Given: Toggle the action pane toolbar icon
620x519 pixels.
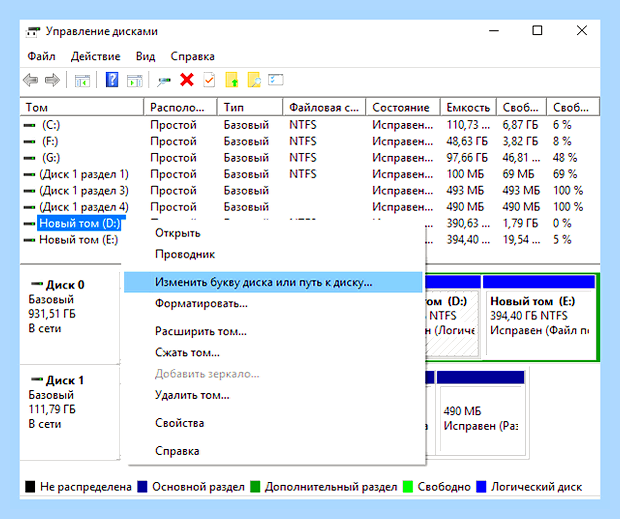Looking at the screenshot, I should point(134,81).
